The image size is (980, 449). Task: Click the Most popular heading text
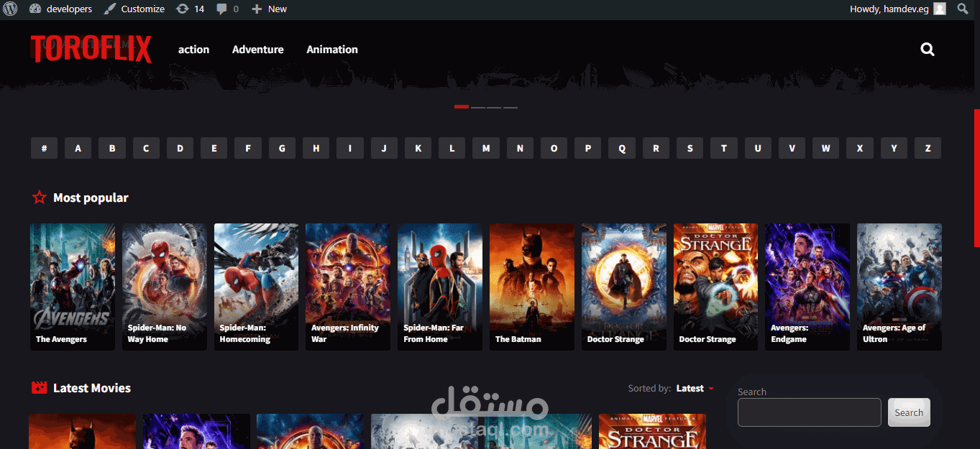pos(91,198)
